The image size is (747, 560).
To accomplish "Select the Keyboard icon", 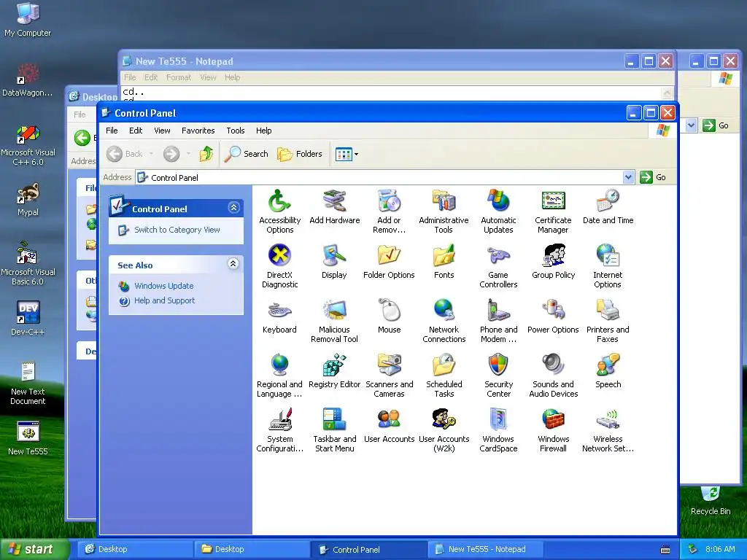I will (x=279, y=316).
